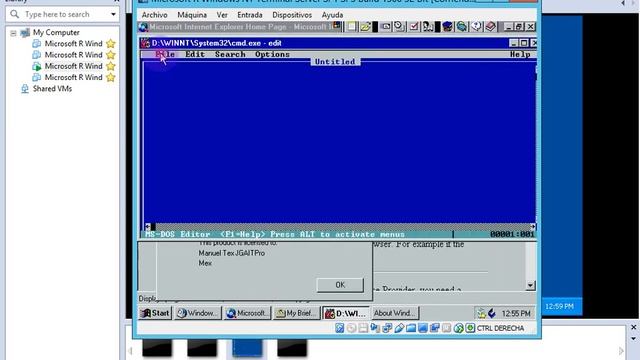Select Shared VMs in the library
The height and width of the screenshot is (360, 640).
(52, 89)
